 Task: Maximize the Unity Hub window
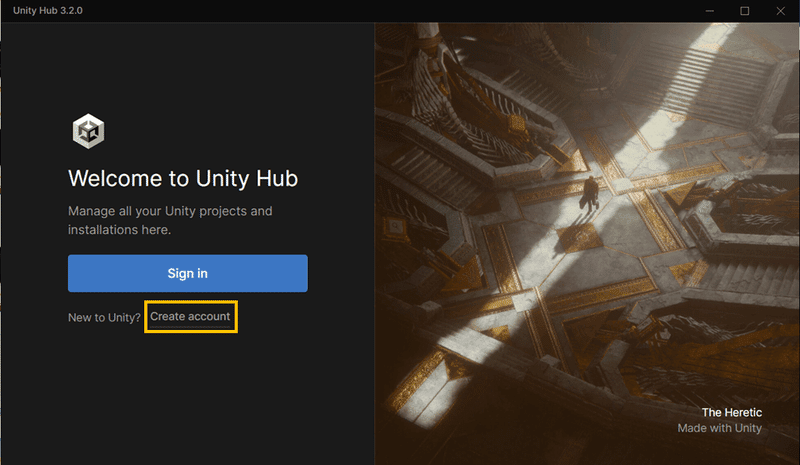coord(745,11)
